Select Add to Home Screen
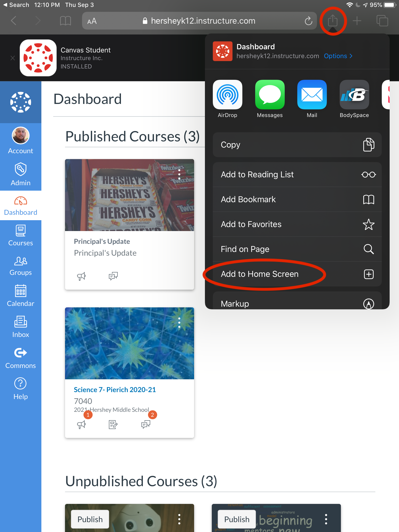 (297, 274)
